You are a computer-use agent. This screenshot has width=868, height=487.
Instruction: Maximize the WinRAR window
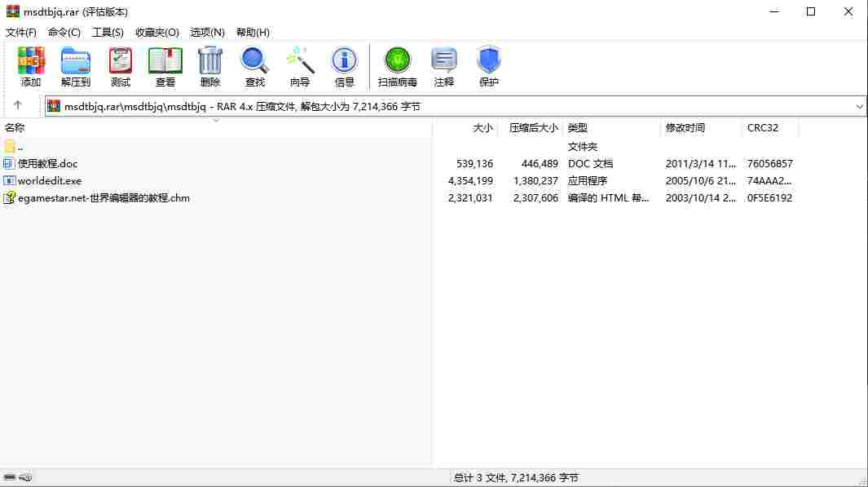(810, 11)
